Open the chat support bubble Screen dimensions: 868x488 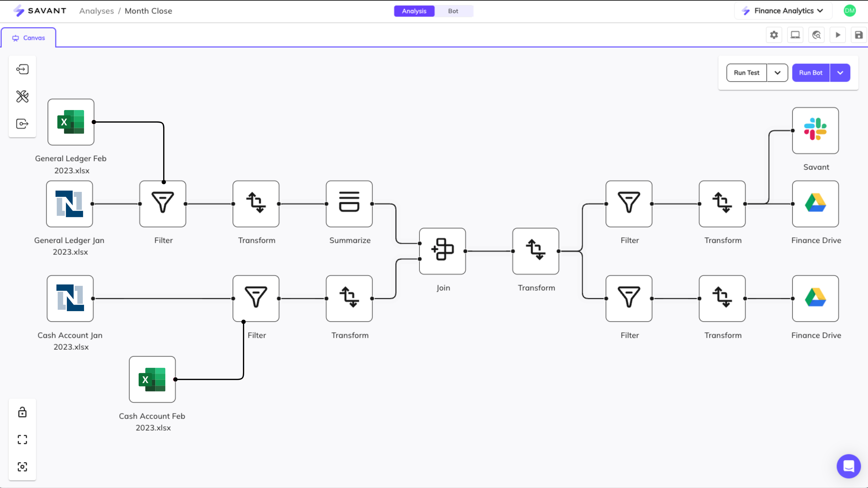848,466
